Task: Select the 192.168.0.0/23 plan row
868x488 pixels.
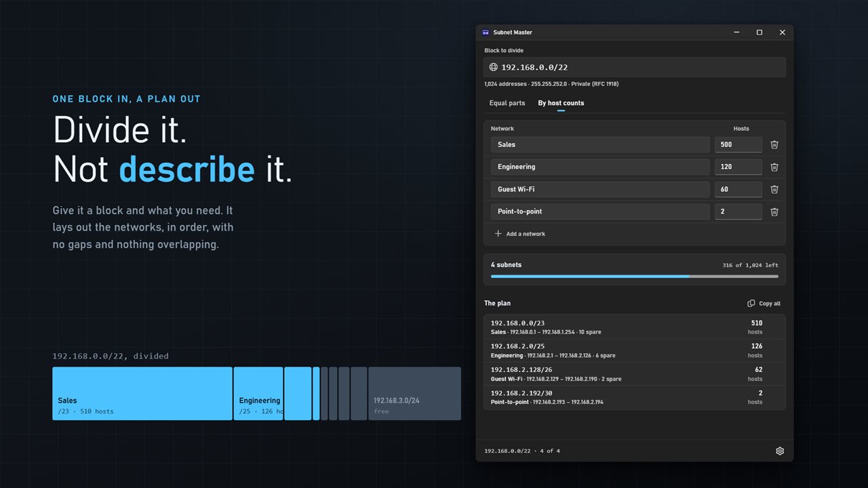Action: tap(635, 327)
